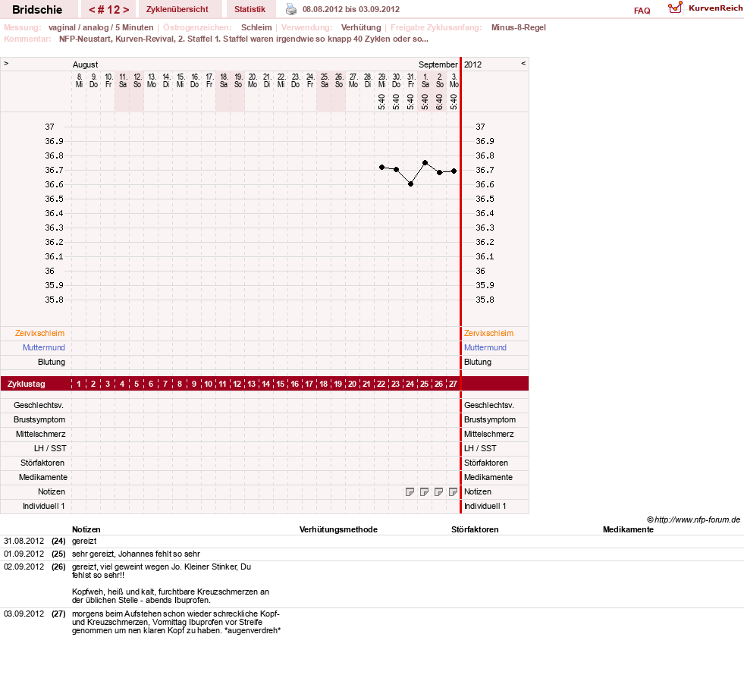Viewport: 744px width, 700px height.
Task: Open the note icon on cycle day 25
Action: [x=424, y=492]
